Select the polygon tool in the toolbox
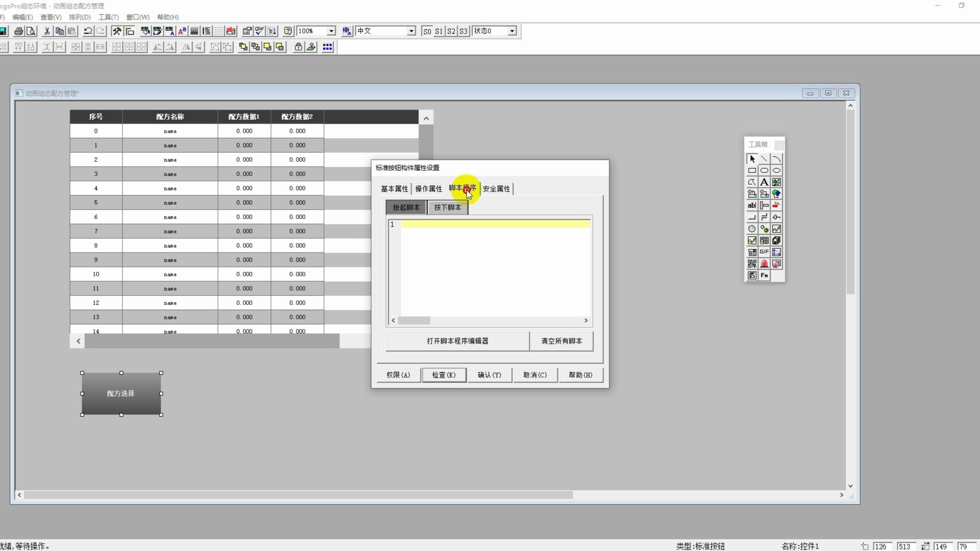980x551 pixels. (x=752, y=182)
